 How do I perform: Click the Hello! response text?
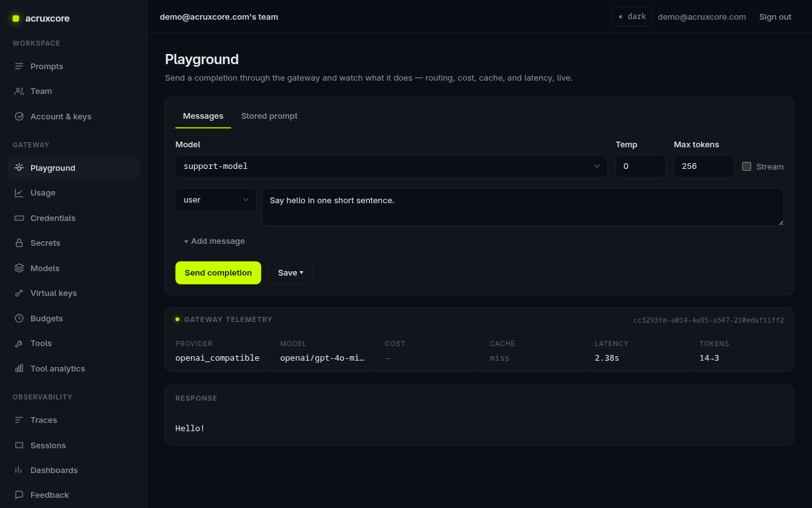click(x=190, y=429)
